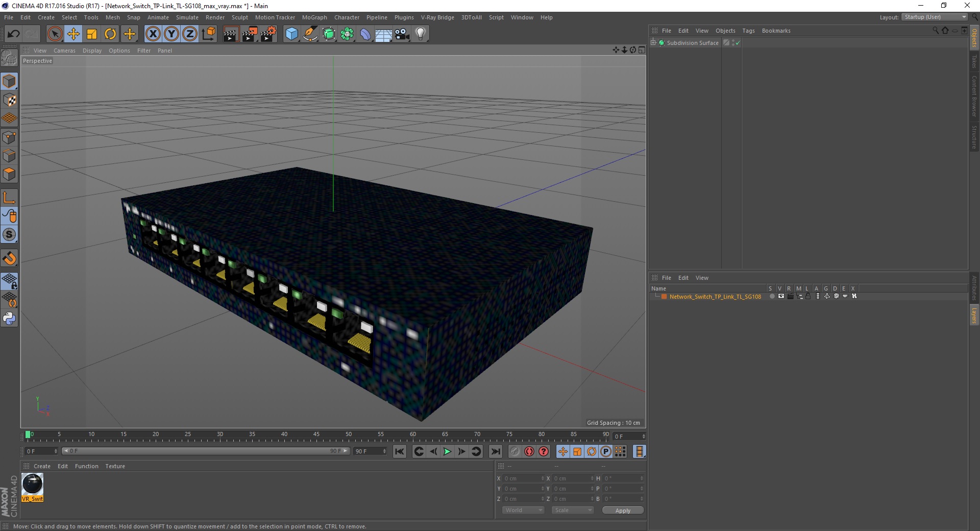Viewport: 980px width, 531px height.
Task: Toggle the X axis lock
Action: coord(153,34)
